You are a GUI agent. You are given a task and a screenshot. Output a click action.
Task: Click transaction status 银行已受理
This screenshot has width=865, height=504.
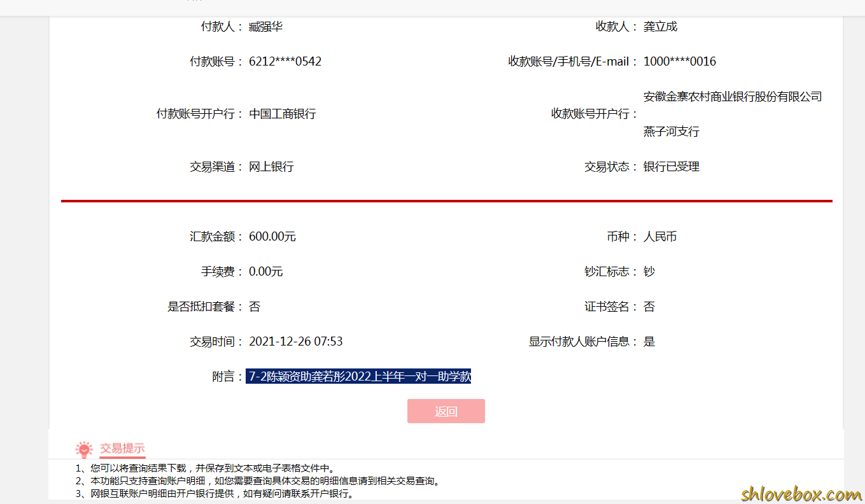coord(672,167)
